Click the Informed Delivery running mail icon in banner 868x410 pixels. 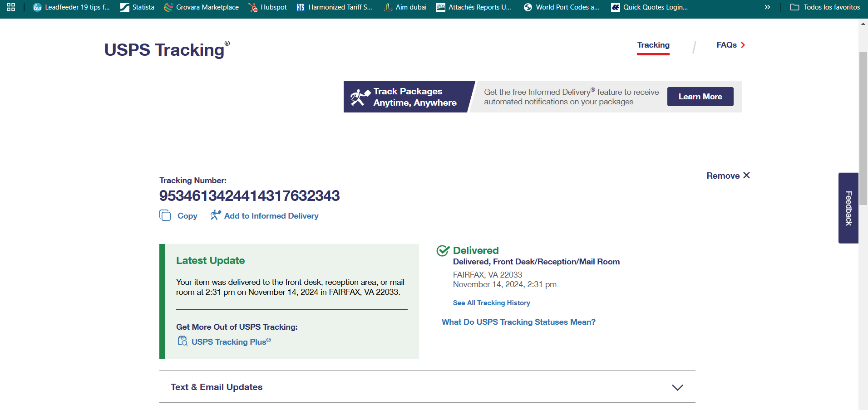coord(360,97)
